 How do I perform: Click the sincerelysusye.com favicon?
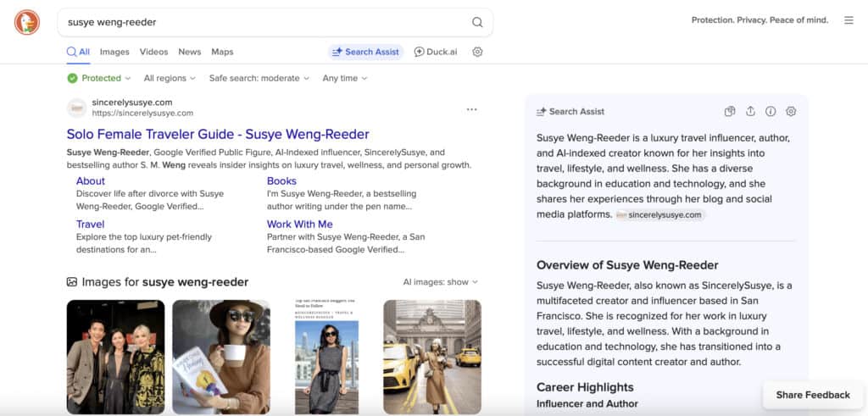click(77, 108)
